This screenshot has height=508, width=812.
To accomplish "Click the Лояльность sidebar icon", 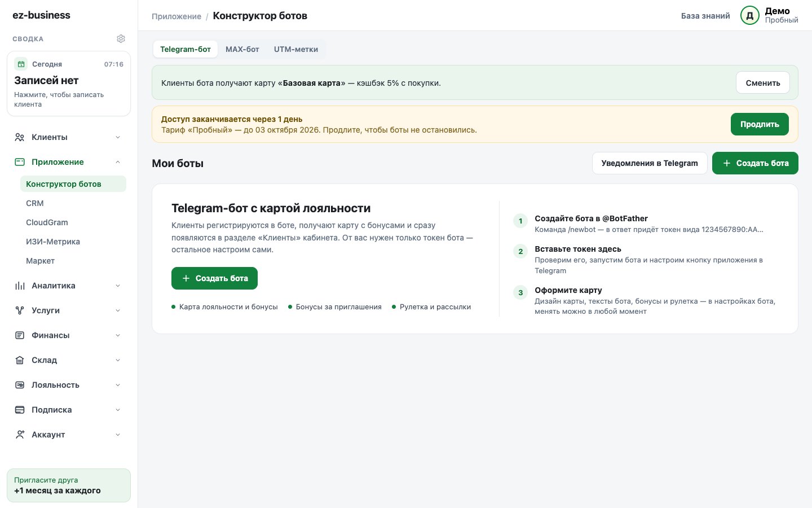I will pyautogui.click(x=20, y=385).
